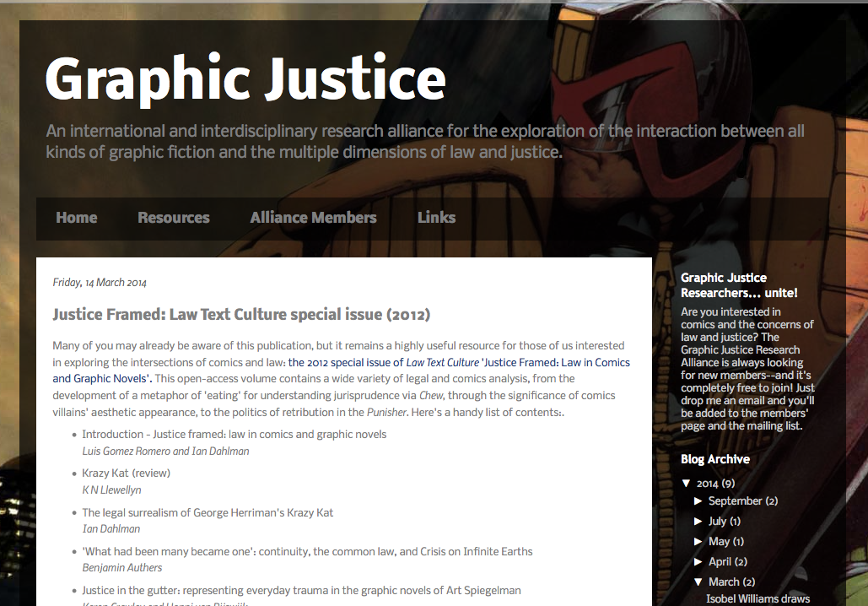Open the Alliance Members tab
Viewport: 868px width, 606px height.
point(313,218)
